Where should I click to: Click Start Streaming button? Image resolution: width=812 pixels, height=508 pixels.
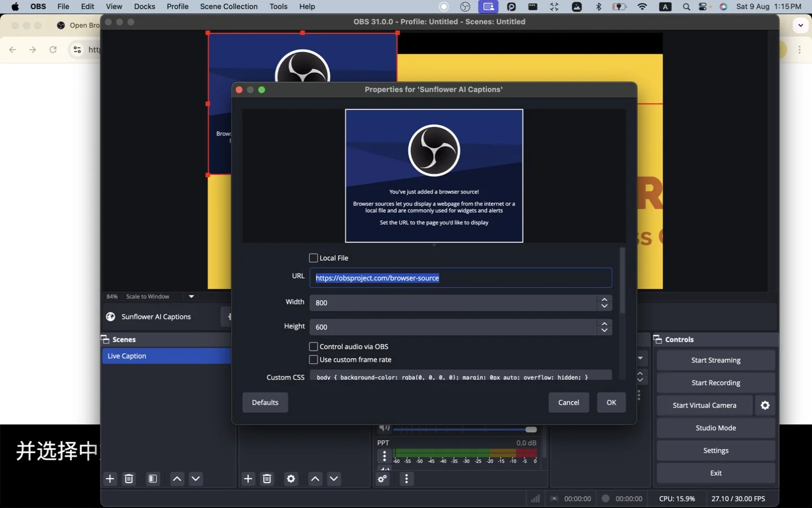point(716,360)
